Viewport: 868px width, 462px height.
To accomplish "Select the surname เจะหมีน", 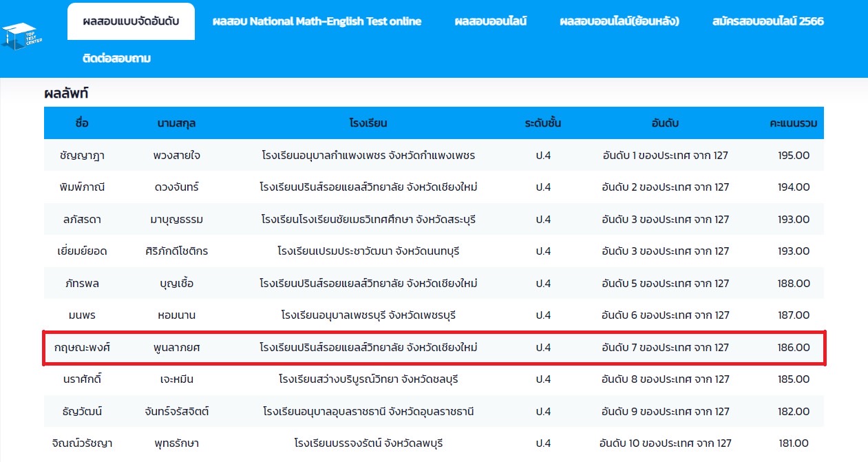I will click(177, 379).
